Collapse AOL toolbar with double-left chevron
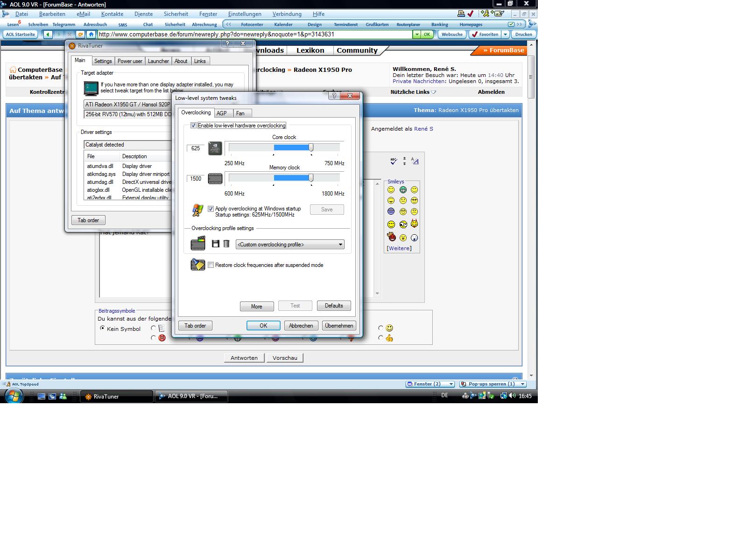The image size is (747, 560). click(228, 24)
